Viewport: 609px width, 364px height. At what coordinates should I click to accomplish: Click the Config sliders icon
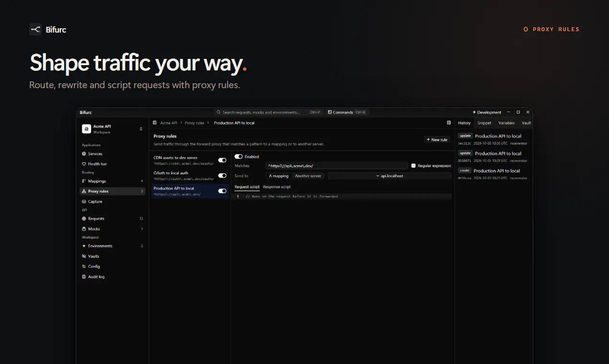click(x=84, y=266)
